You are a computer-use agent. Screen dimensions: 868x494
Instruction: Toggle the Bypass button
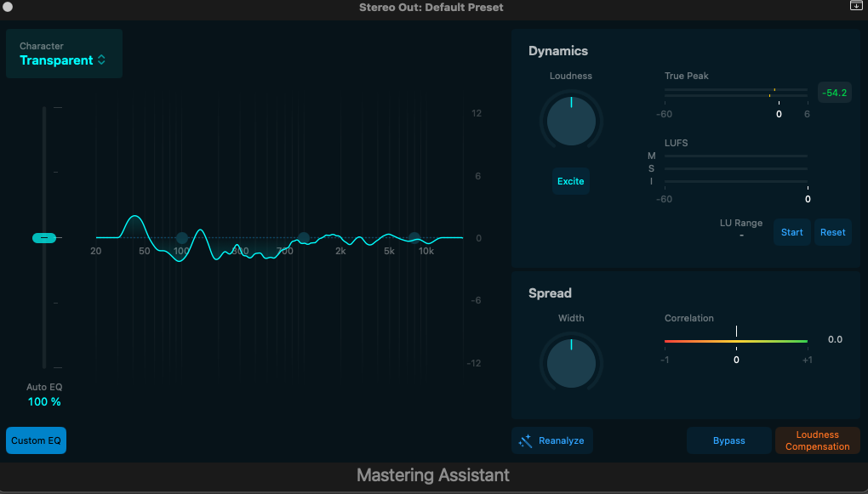pyautogui.click(x=729, y=440)
